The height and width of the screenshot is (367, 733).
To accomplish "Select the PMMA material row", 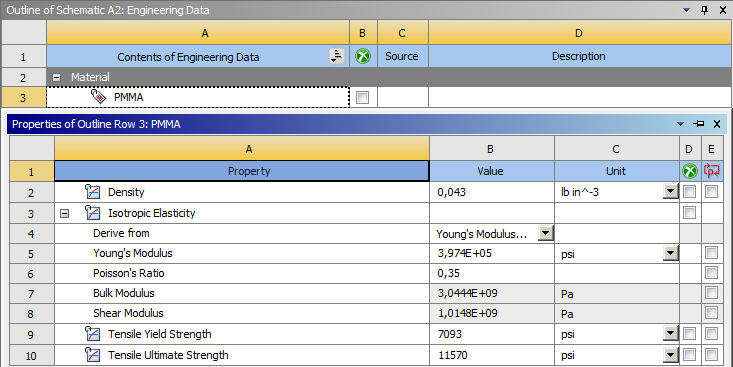I will pyautogui.click(x=198, y=97).
